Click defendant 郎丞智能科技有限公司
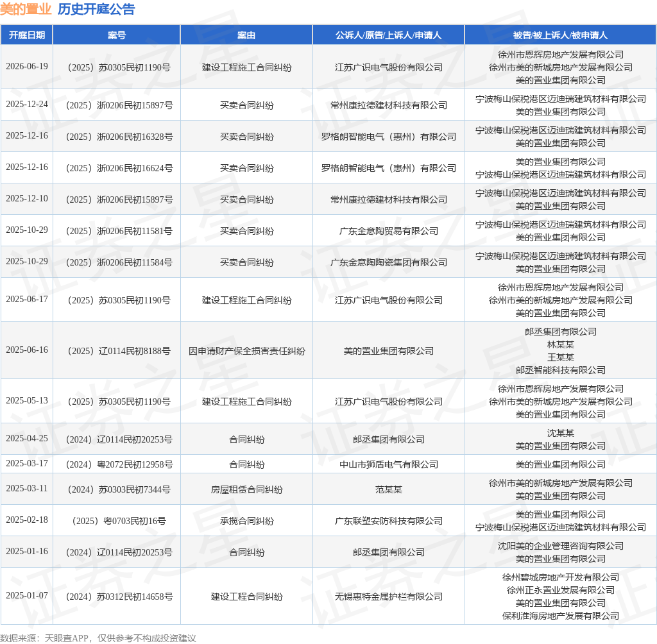657x644 pixels. click(x=560, y=370)
